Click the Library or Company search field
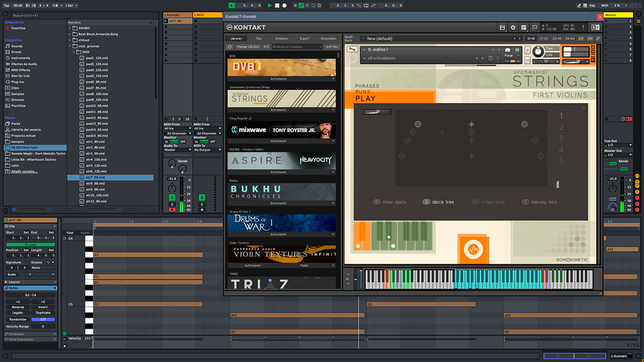Image resolution: width=644 pixels, height=362 pixels. pyautogui.click(x=296, y=47)
